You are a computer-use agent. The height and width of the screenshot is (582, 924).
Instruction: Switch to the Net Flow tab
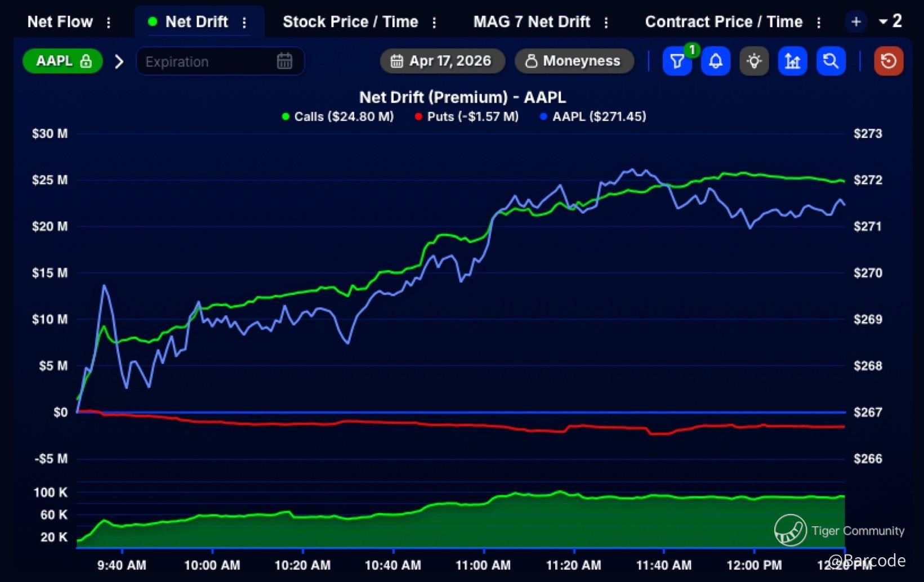coord(60,22)
